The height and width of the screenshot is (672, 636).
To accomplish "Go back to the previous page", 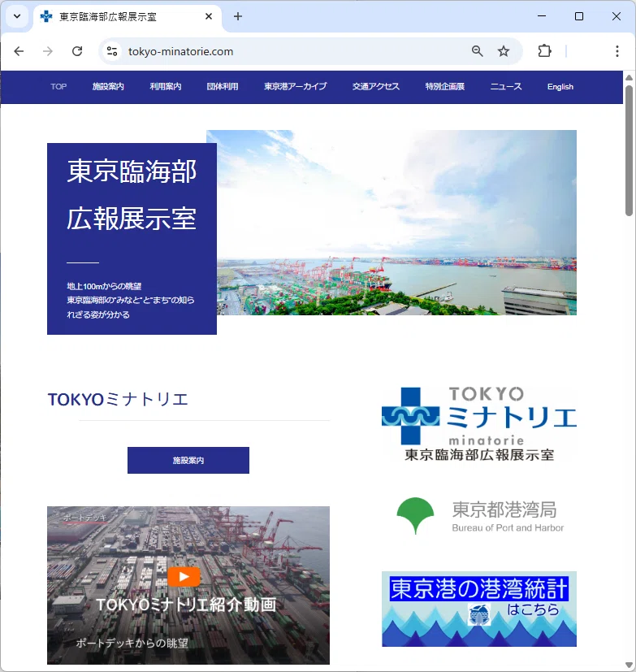I will [x=19, y=51].
